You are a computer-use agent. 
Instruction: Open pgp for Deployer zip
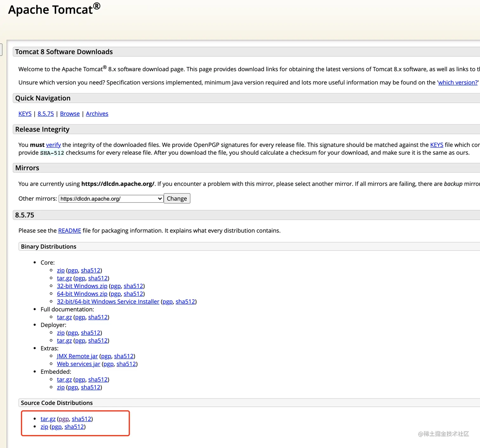(x=73, y=333)
